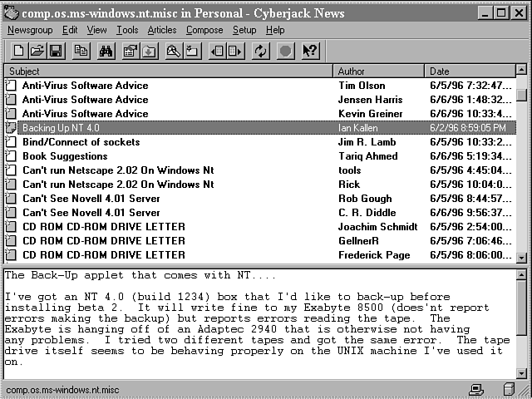Click the network computer status bar icon
This screenshot has width=532, height=399.
pyautogui.click(x=476, y=389)
